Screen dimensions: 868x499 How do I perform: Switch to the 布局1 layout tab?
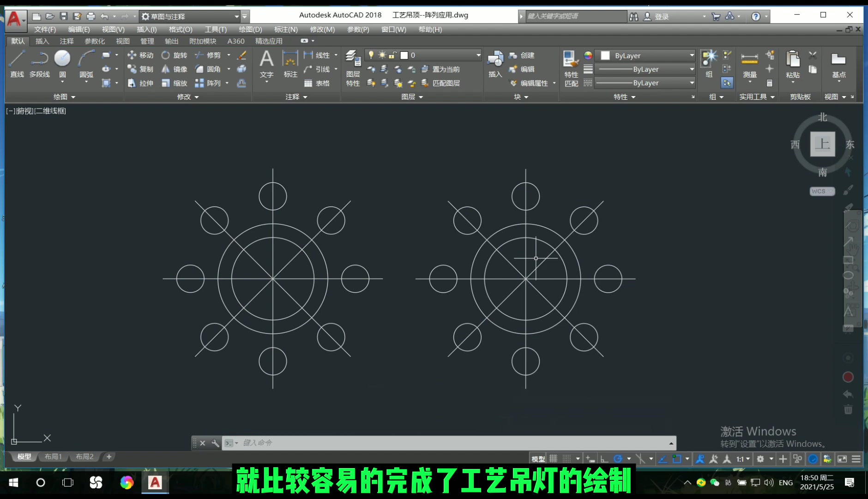pyautogui.click(x=53, y=456)
